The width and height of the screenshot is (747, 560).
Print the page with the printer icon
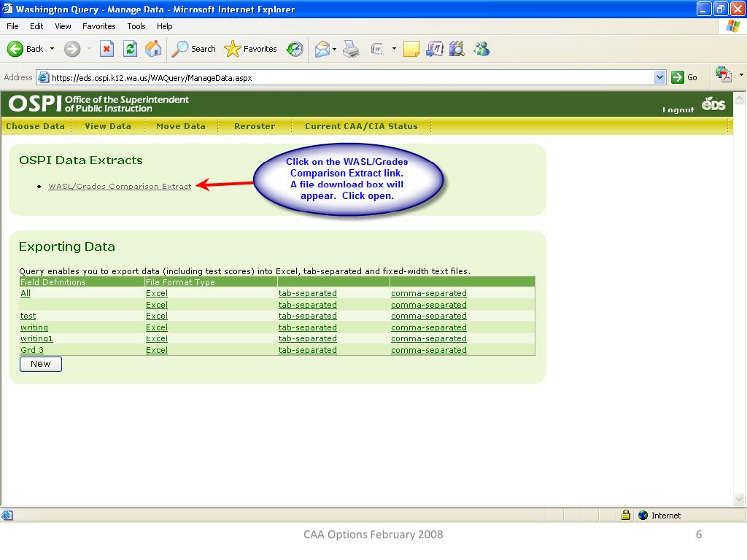[x=351, y=49]
